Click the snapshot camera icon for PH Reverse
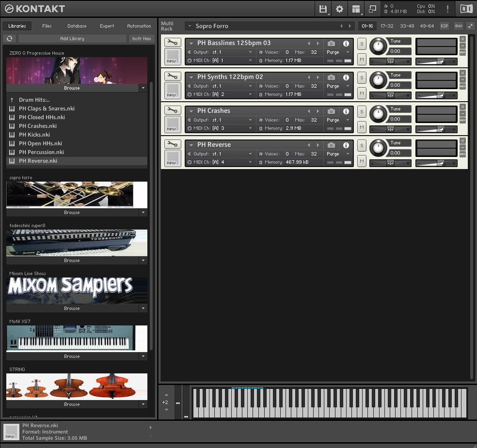This screenshot has height=448, width=477. (x=331, y=145)
